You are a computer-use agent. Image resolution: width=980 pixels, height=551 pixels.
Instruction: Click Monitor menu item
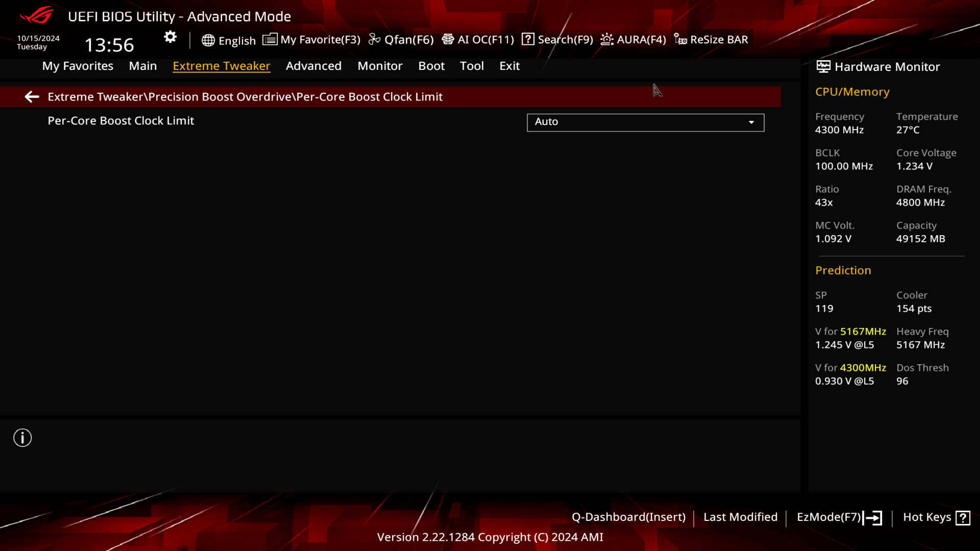(x=380, y=65)
